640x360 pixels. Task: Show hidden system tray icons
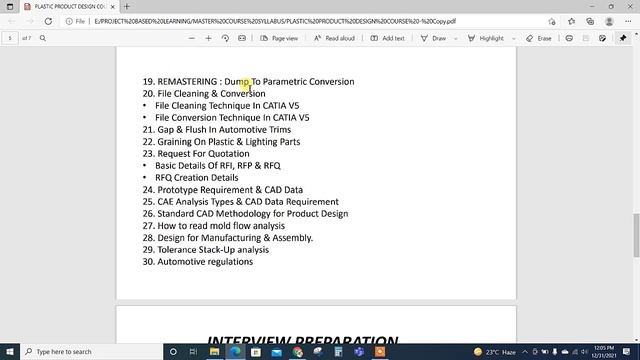pos(525,352)
